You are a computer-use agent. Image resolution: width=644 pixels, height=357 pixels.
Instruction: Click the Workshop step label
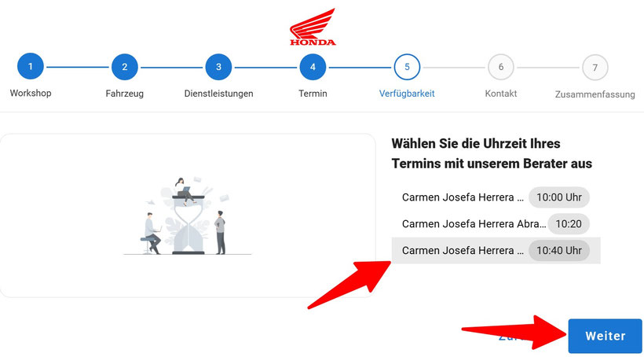pos(31,93)
